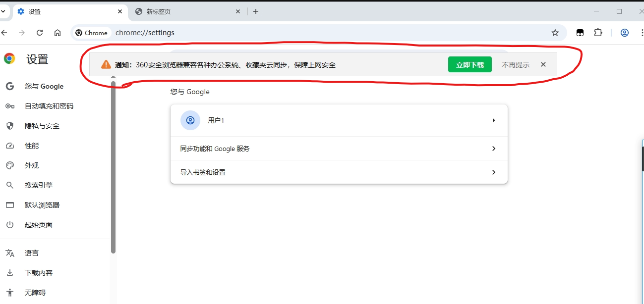Click the window icon for 默认浏览器
The height and width of the screenshot is (304, 644).
10,205
